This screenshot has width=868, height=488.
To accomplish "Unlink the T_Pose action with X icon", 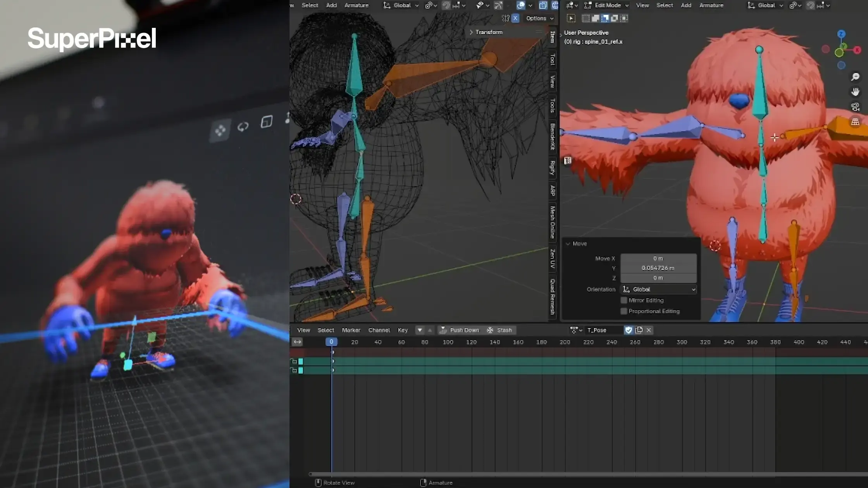I will [649, 330].
